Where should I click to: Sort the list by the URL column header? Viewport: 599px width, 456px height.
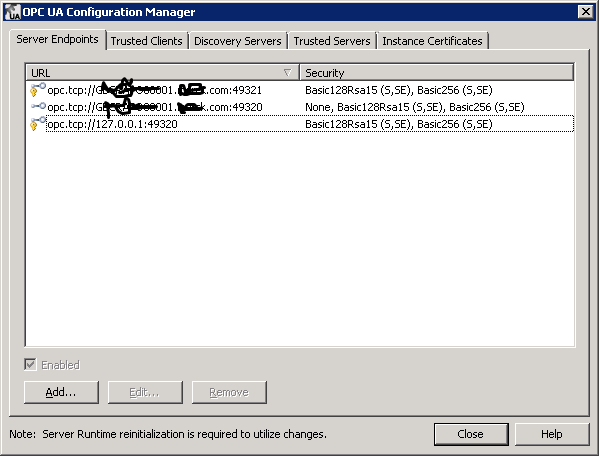tap(162, 73)
